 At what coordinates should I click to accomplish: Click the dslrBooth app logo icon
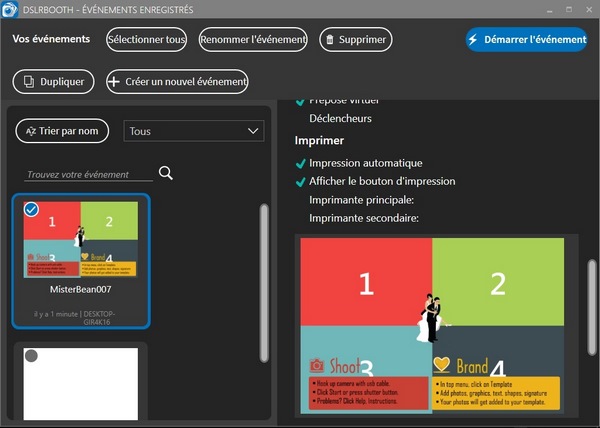(x=9, y=9)
